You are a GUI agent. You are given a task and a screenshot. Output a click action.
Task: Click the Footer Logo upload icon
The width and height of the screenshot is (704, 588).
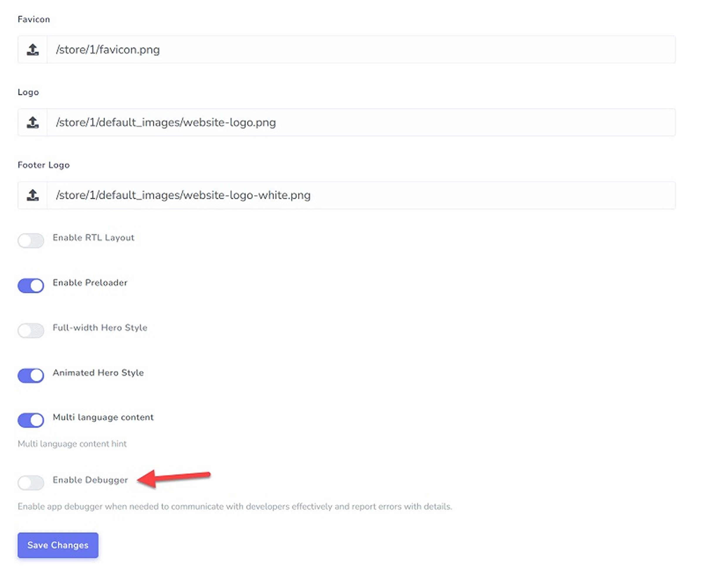[x=33, y=195]
